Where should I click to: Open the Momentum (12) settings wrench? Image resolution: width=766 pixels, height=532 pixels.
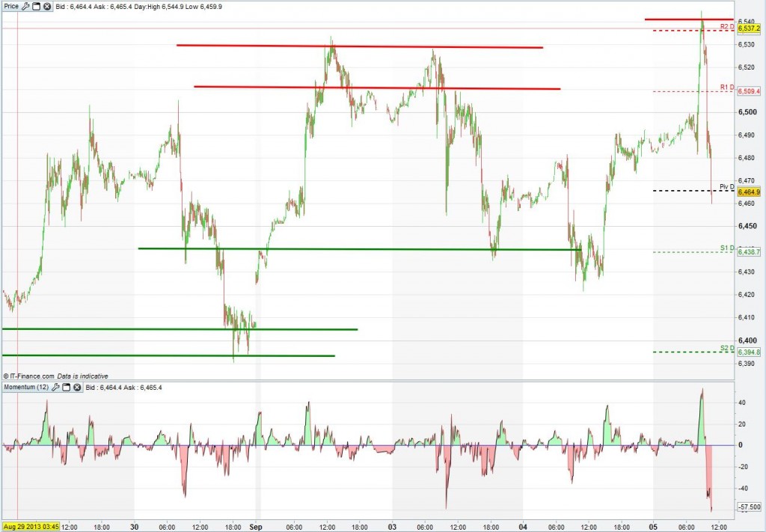point(55,388)
